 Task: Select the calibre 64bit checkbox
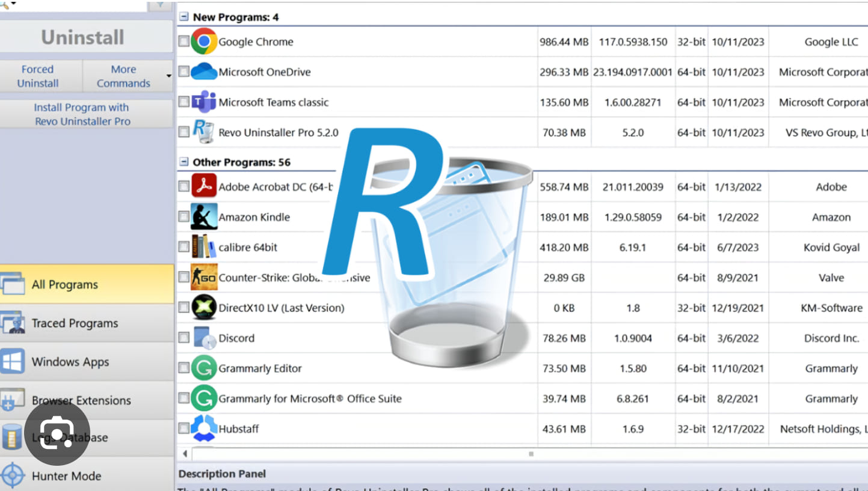click(183, 247)
